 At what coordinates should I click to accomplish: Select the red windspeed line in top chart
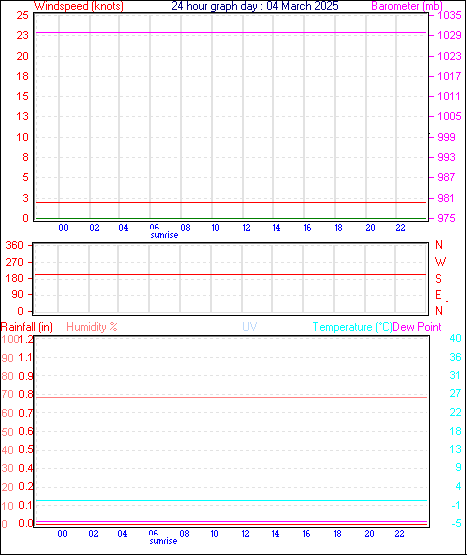pos(231,202)
